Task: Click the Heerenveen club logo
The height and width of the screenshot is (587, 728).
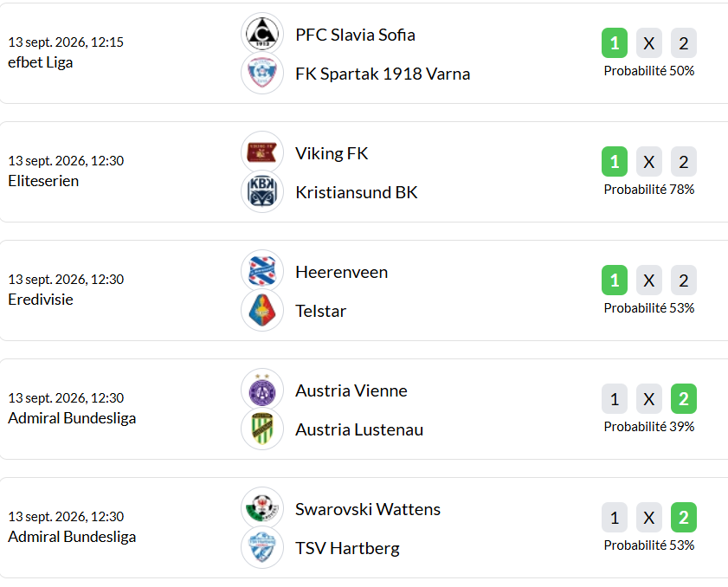Action: (x=262, y=271)
